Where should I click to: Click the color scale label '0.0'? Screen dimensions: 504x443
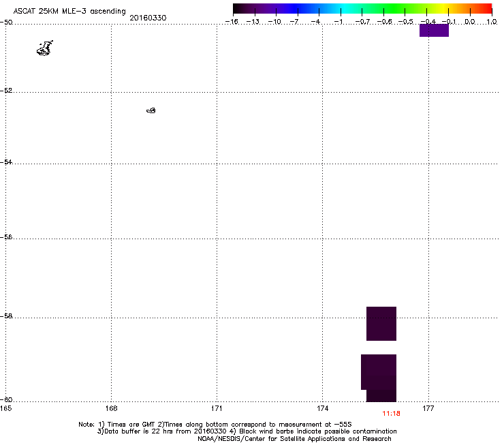(x=470, y=22)
